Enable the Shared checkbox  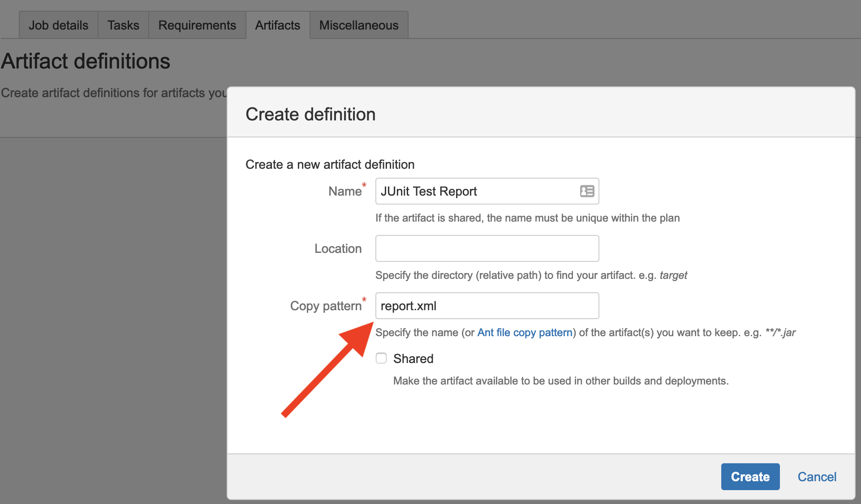[x=381, y=359]
